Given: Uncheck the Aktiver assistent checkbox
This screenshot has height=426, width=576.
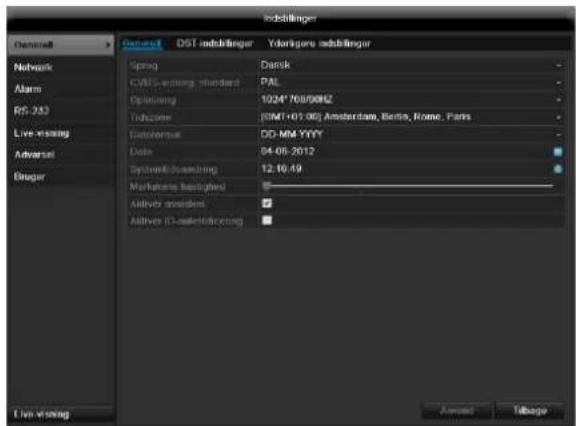Looking at the screenshot, I should click(267, 203).
